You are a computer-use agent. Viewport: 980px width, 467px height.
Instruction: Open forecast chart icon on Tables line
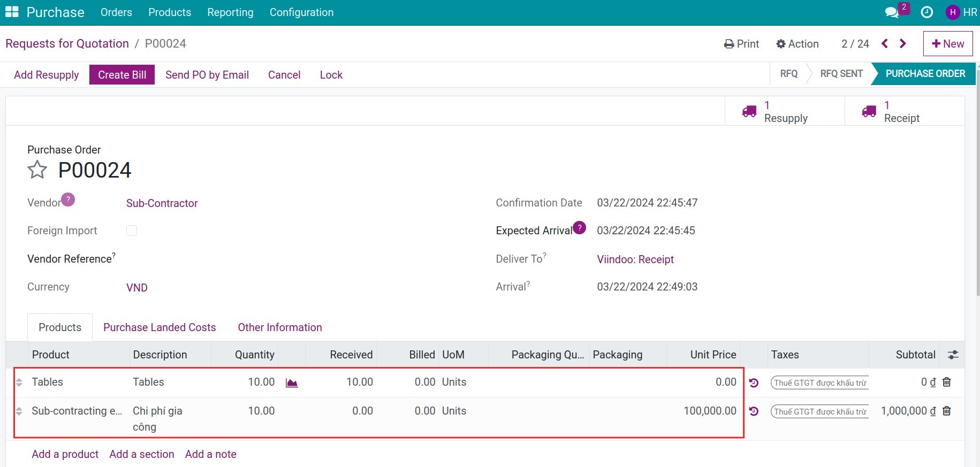click(x=292, y=382)
